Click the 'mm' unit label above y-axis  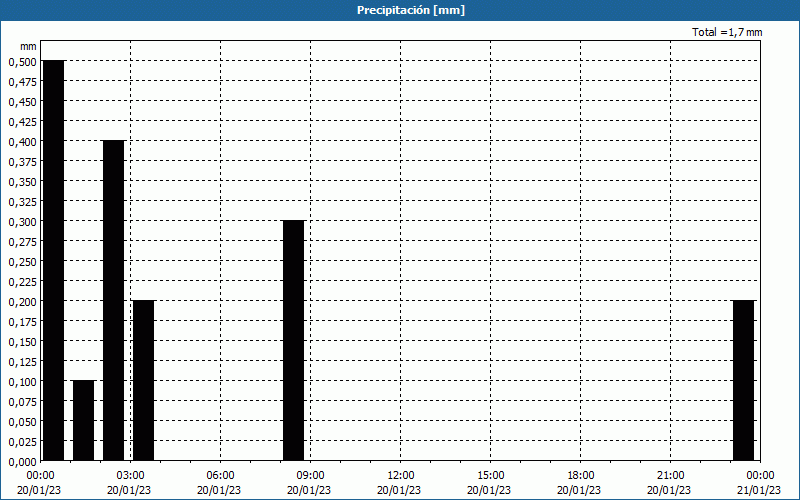[29, 46]
